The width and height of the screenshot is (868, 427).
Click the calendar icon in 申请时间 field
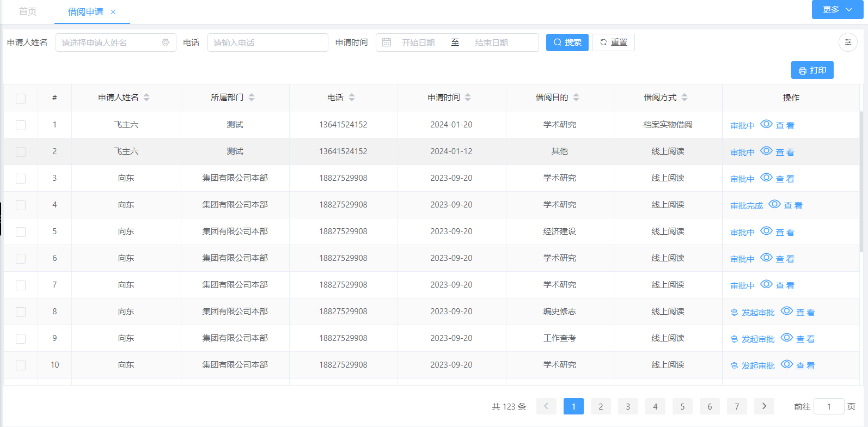pos(387,42)
